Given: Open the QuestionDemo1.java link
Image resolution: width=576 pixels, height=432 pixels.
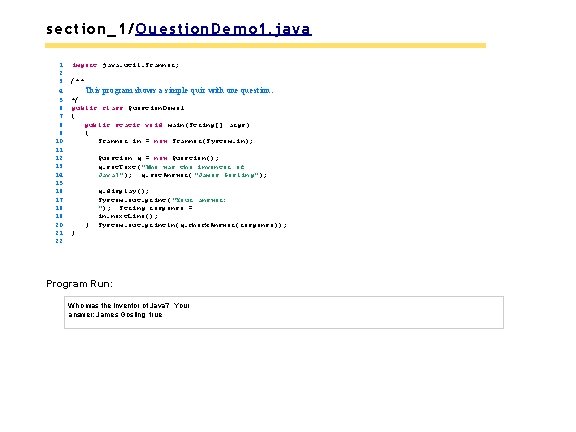Looking at the screenshot, I should 223,29.
